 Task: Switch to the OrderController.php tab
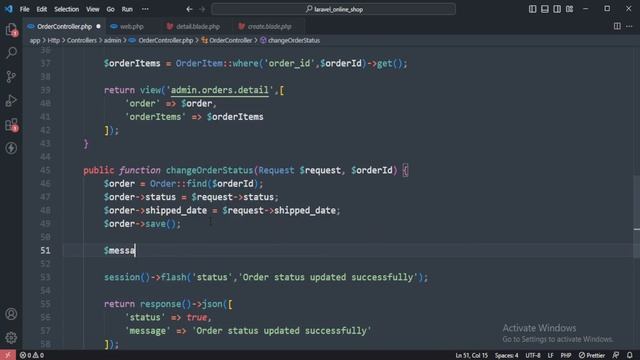(x=64, y=27)
